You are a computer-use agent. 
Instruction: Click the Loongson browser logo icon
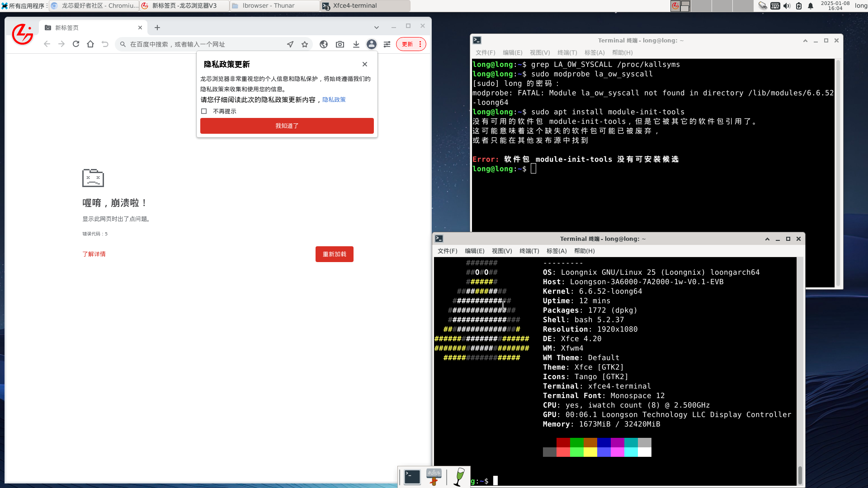[x=23, y=34]
